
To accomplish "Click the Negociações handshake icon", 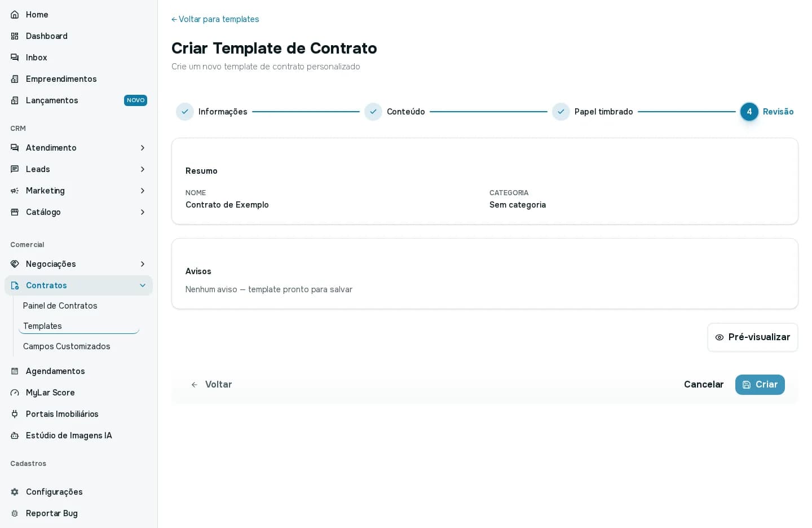I will (15, 264).
